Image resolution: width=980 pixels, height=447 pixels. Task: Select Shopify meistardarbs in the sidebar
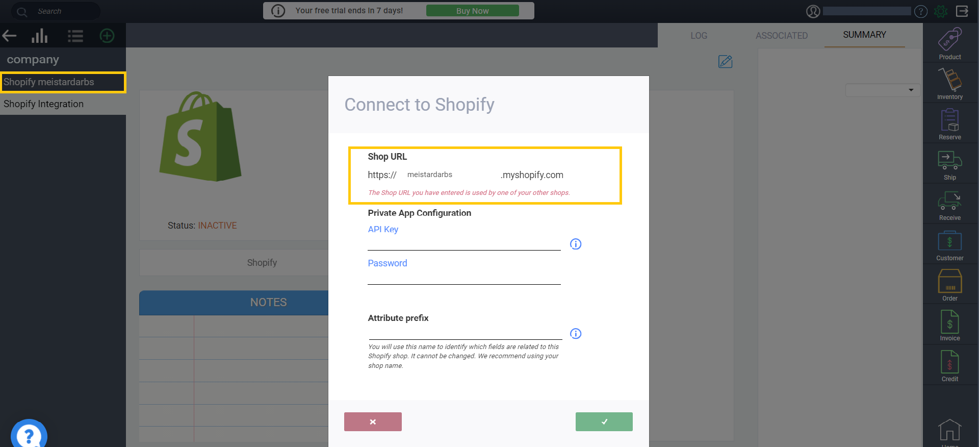coord(63,82)
